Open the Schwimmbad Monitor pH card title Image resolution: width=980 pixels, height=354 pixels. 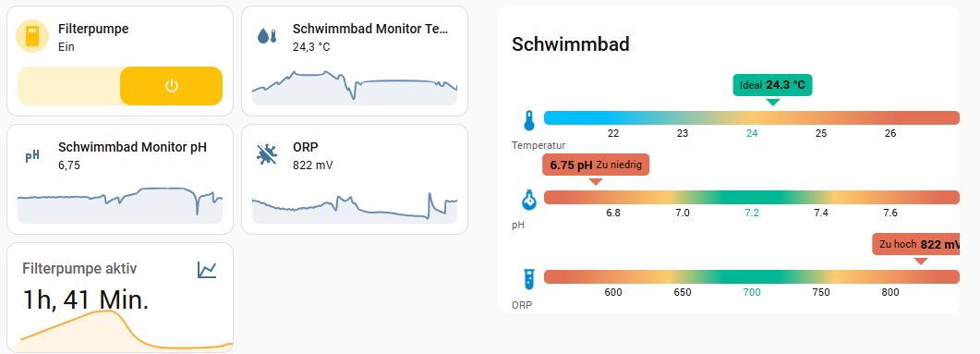[x=132, y=147]
